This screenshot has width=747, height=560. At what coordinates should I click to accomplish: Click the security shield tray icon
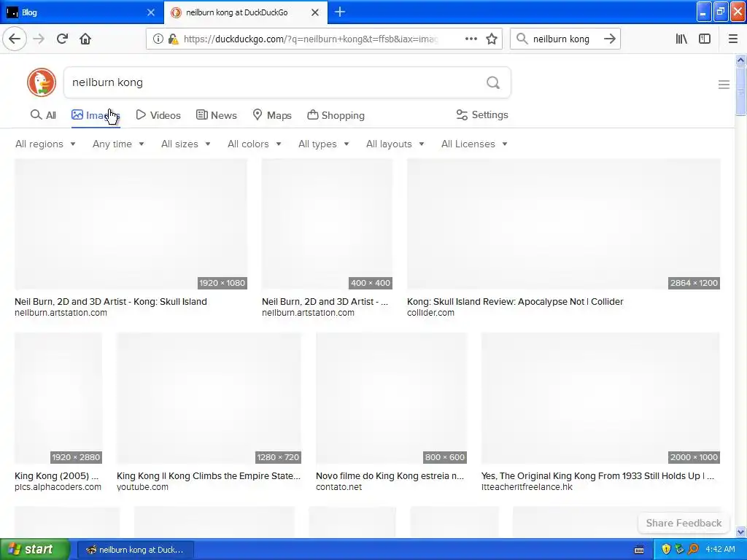(x=666, y=550)
